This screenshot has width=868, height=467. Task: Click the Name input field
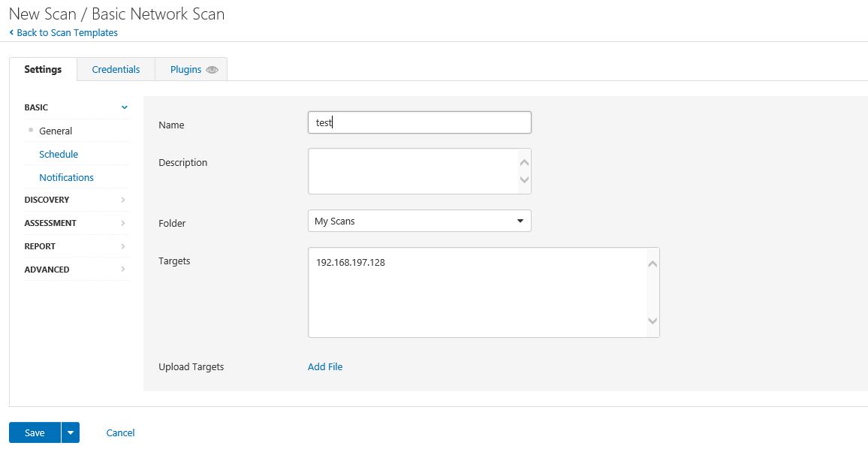pyautogui.click(x=419, y=122)
